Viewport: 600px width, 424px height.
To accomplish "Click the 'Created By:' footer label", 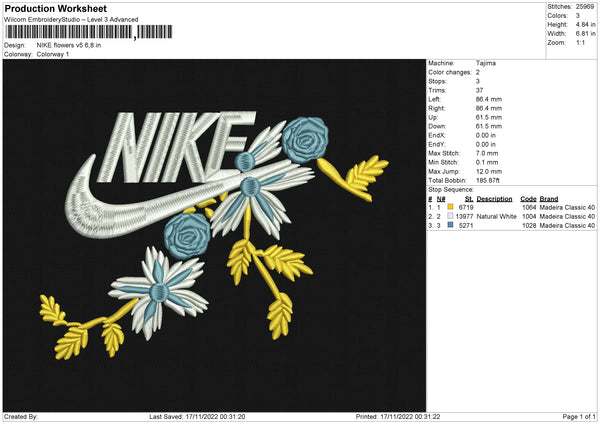I will point(21,417).
